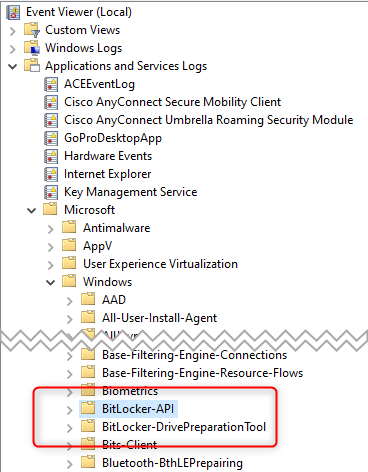Click the BitLocker-API folder icon

pos(88,408)
